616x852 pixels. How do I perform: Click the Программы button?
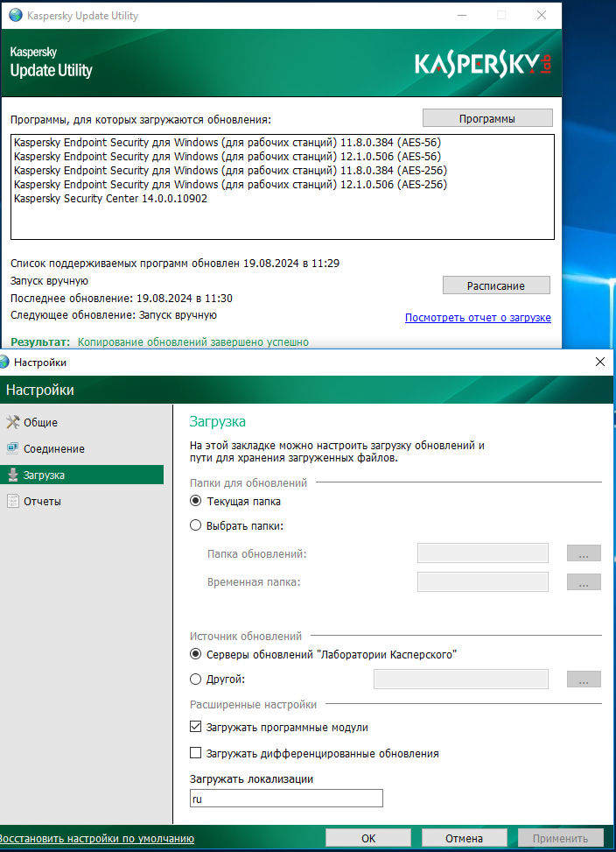point(487,118)
